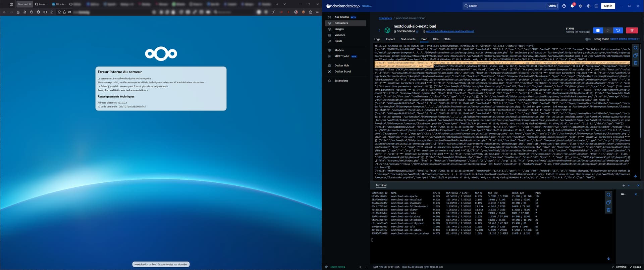Open the Docker help question mark icon
This screenshot has width=644, height=270.
[x=564, y=6]
